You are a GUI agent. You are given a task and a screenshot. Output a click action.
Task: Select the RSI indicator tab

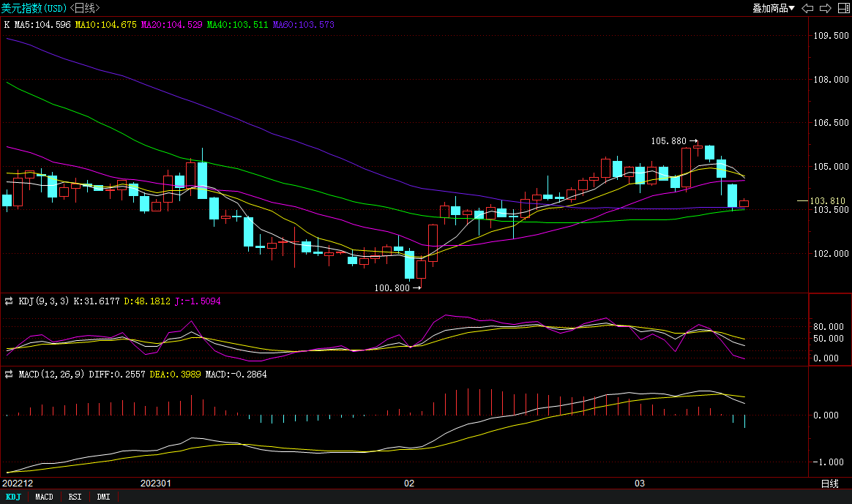click(75, 497)
